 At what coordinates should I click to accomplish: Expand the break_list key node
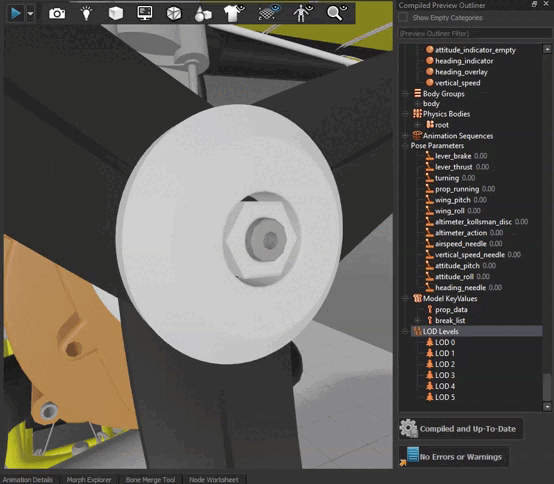tap(417, 320)
